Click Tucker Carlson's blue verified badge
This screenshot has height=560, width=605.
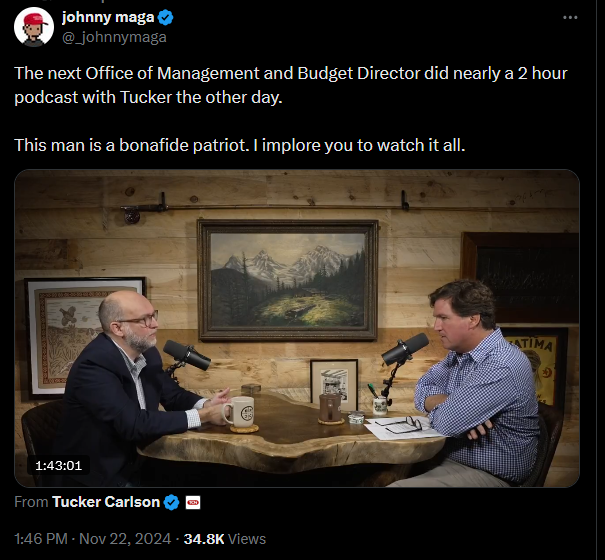click(x=171, y=502)
